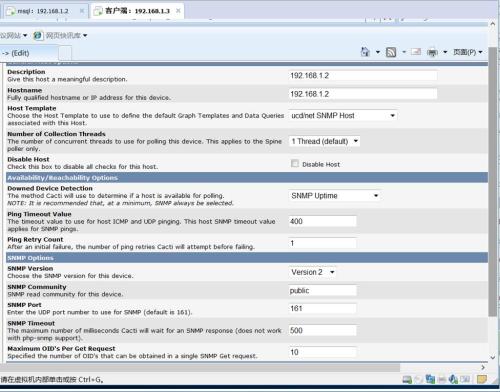The width and height of the screenshot is (500, 392).
Task: Click the status bar Ctrl+G hint text
Action: point(52,379)
